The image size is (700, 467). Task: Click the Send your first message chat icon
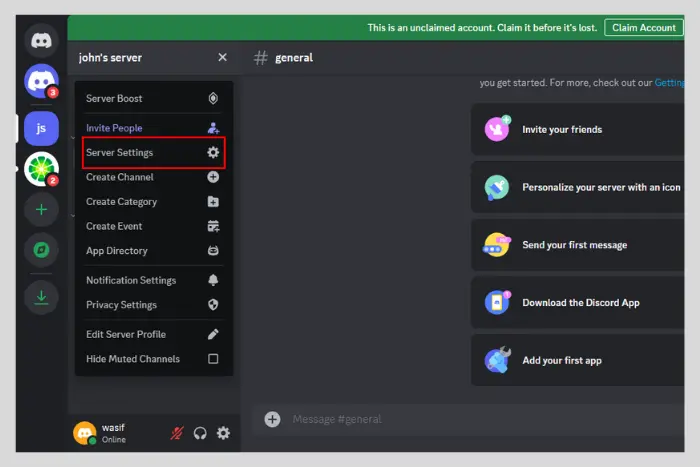(x=496, y=245)
